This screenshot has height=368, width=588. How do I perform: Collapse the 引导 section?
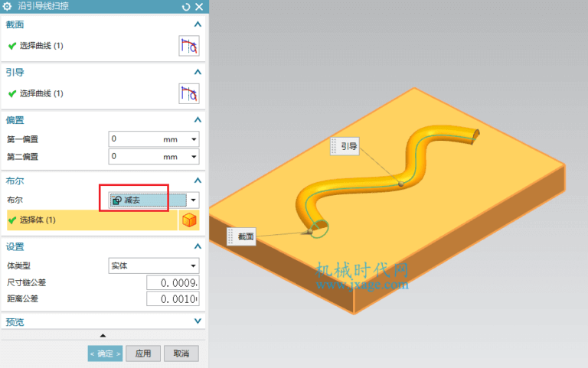coord(198,72)
